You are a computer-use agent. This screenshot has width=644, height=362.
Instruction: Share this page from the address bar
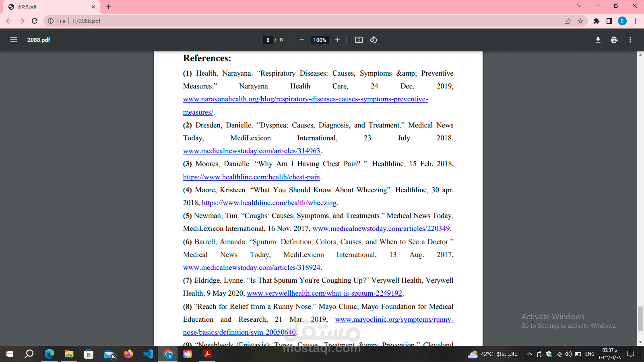tap(568, 21)
